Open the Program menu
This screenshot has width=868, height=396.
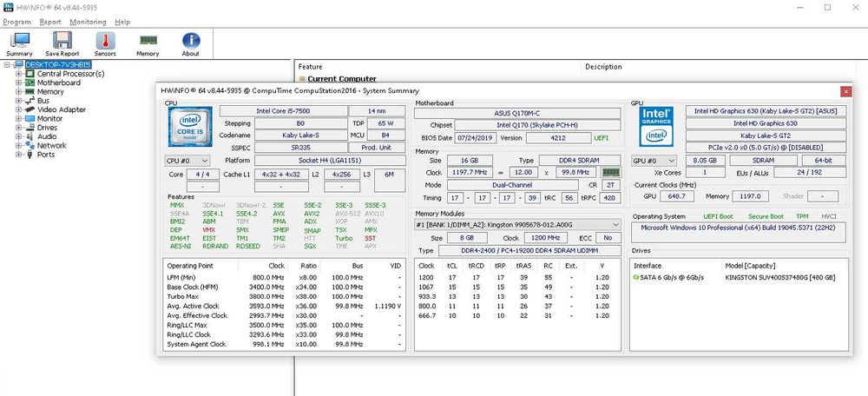click(x=16, y=23)
